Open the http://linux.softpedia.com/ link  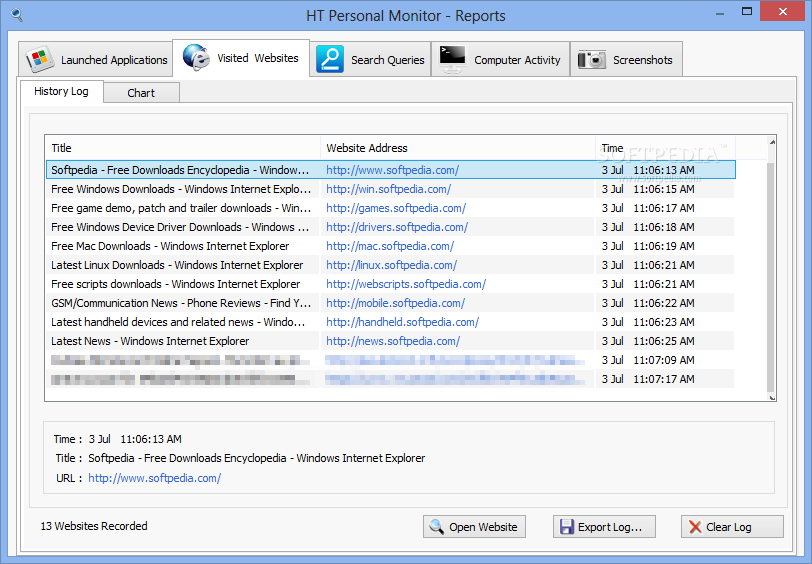point(392,265)
